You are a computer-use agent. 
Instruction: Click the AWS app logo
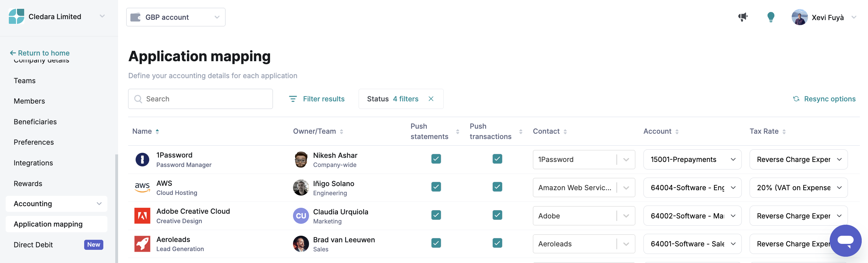click(142, 187)
